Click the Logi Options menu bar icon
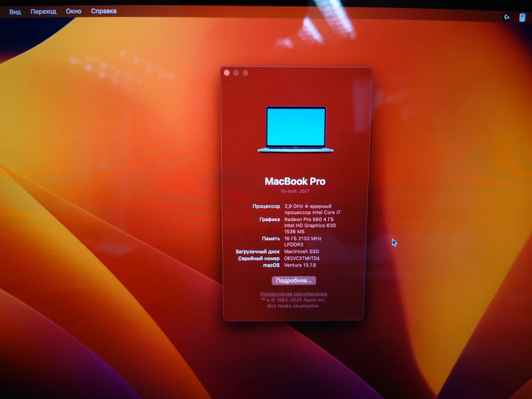 click(507, 17)
